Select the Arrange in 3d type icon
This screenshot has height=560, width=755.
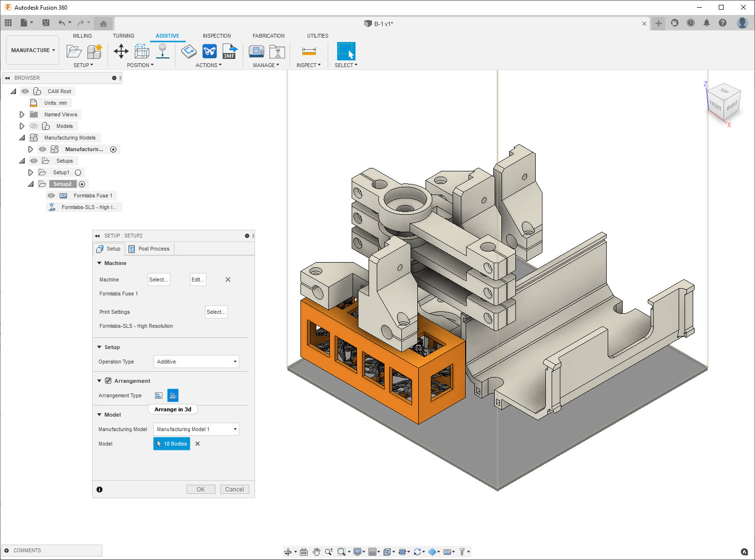pyautogui.click(x=173, y=395)
